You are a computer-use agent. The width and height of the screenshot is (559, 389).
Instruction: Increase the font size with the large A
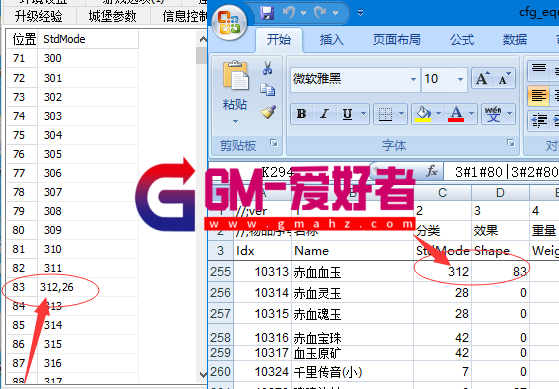482,79
